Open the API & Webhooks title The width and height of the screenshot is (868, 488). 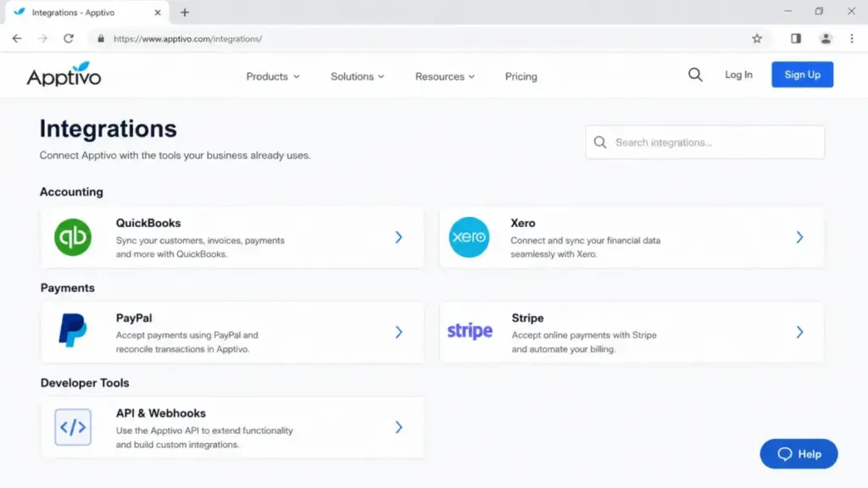[x=160, y=413]
